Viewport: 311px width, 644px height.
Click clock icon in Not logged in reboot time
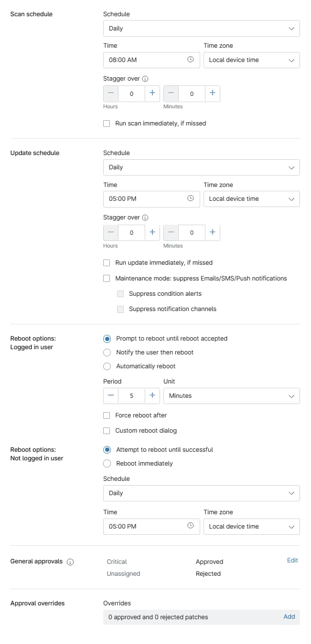tap(191, 526)
